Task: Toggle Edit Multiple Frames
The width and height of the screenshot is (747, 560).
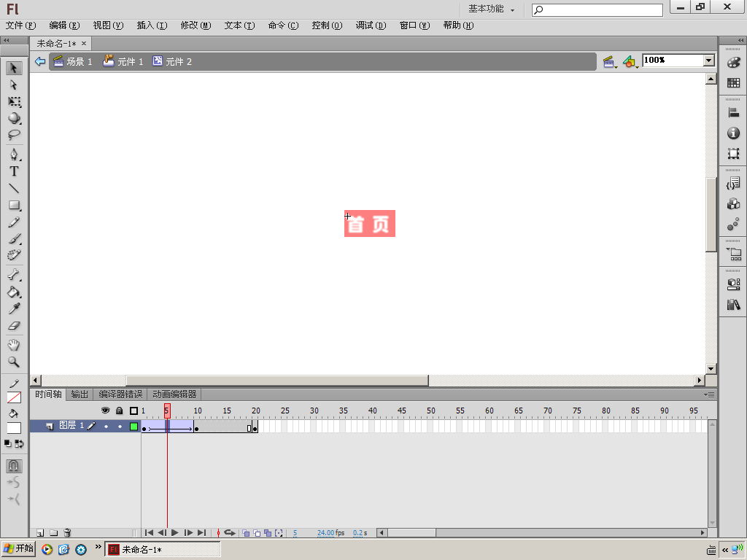Action: click(268, 533)
